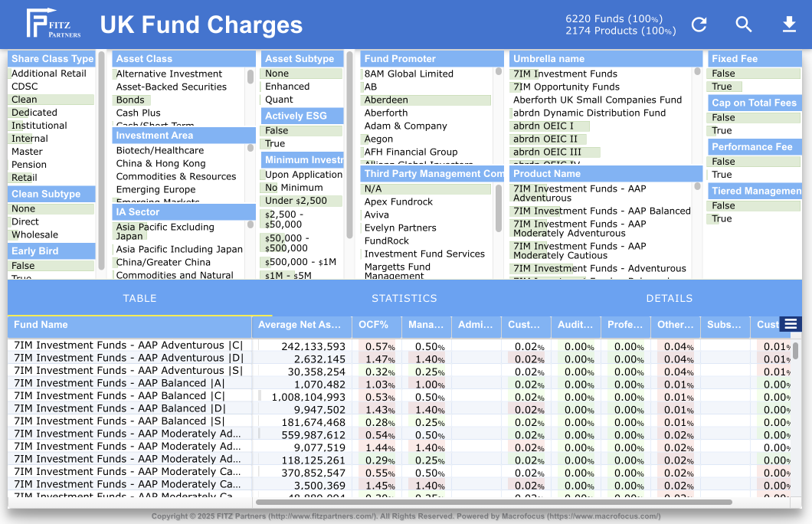Click the FITZ Partners logo
Viewport: 812px width, 524px height.
coord(54,24)
